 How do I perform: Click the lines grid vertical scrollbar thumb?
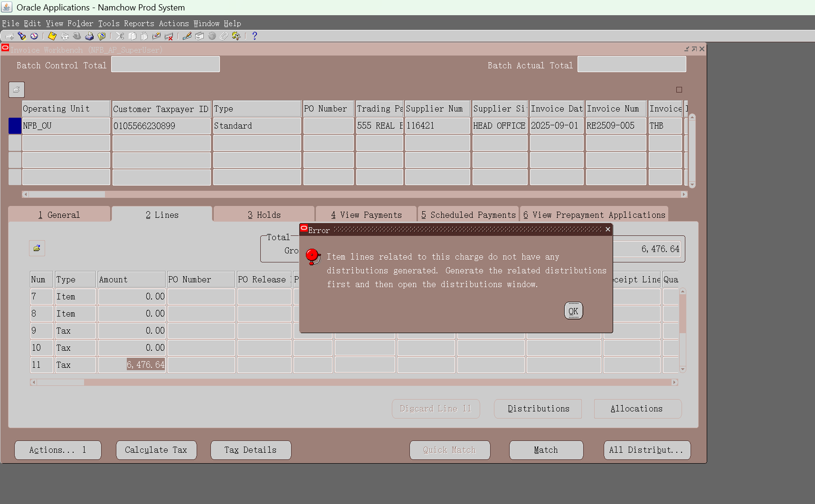[682, 314]
